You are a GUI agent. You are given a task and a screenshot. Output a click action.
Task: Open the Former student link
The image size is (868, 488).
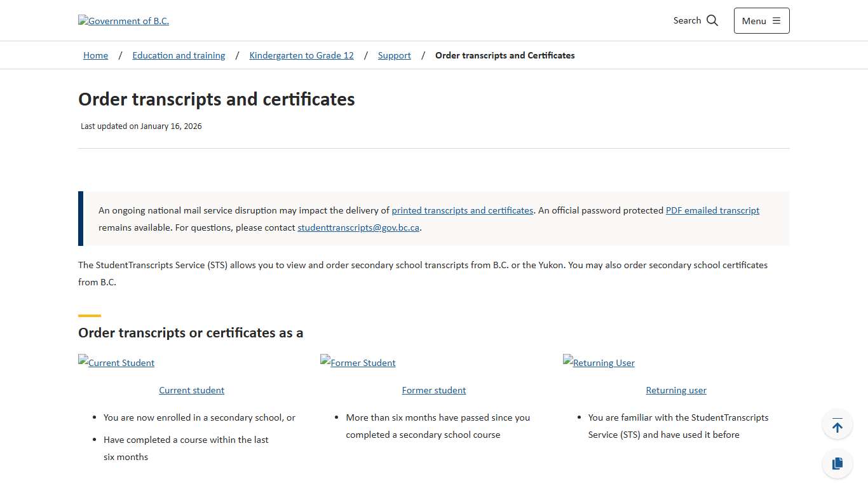click(x=433, y=390)
